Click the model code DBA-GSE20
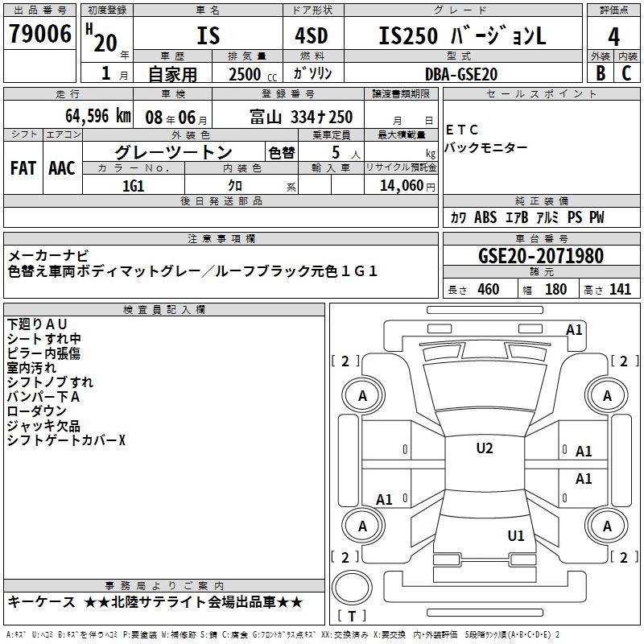Screen dimensions: 644x644 pyautogui.click(x=461, y=74)
